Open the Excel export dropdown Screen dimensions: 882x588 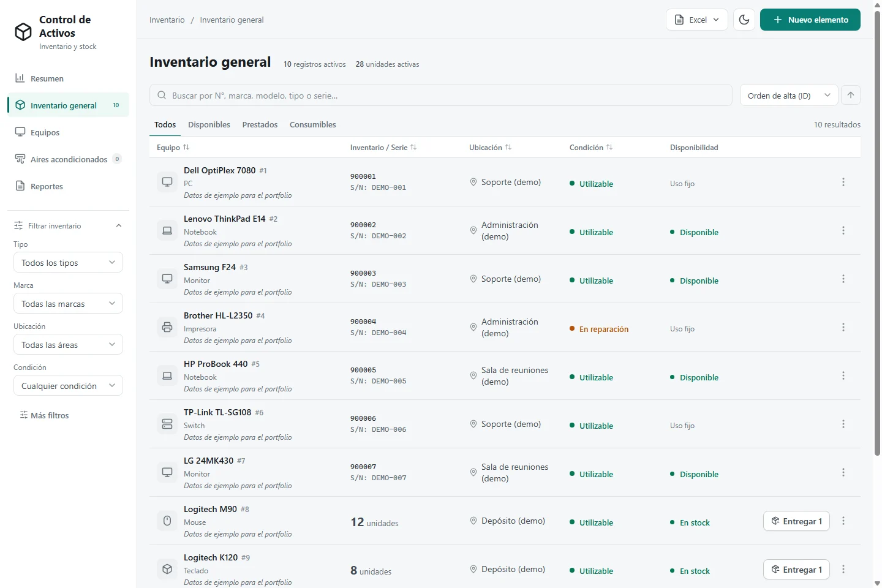tap(697, 20)
